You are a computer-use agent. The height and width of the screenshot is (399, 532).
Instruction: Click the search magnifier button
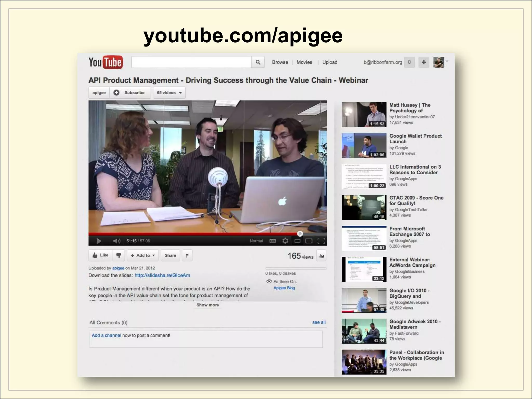pos(258,62)
